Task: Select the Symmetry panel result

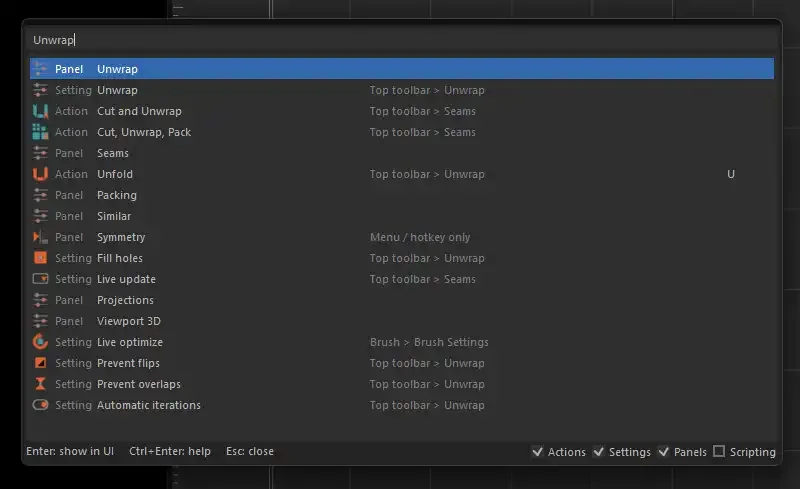Action: (402, 237)
